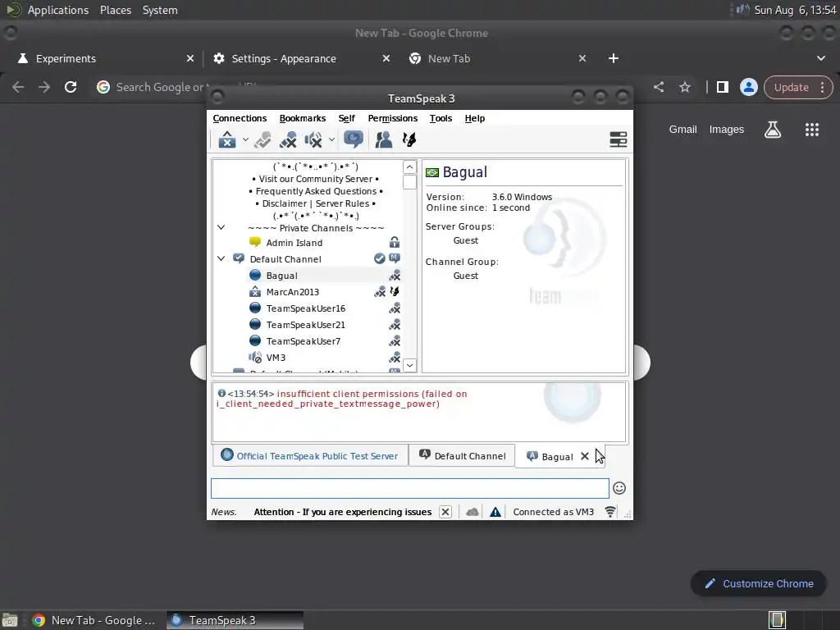Viewport: 840px width, 630px height.
Task: Click the connection quality wifi icon
Action: coord(610,512)
